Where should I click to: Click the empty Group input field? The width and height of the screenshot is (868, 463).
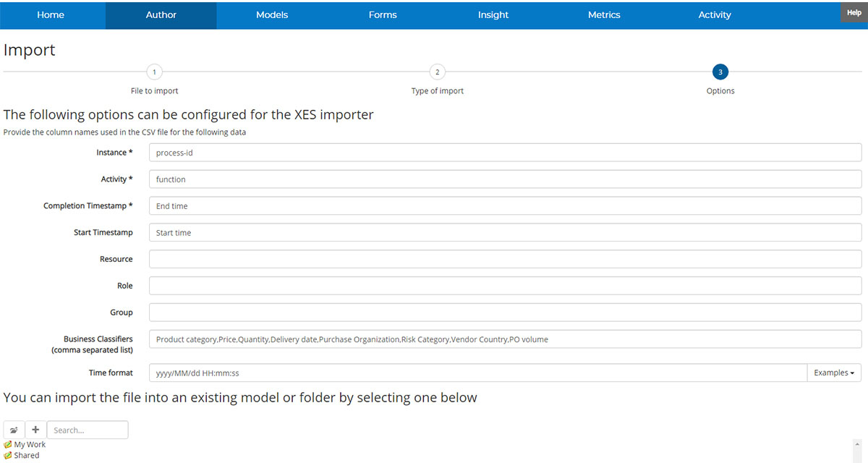[x=505, y=313]
